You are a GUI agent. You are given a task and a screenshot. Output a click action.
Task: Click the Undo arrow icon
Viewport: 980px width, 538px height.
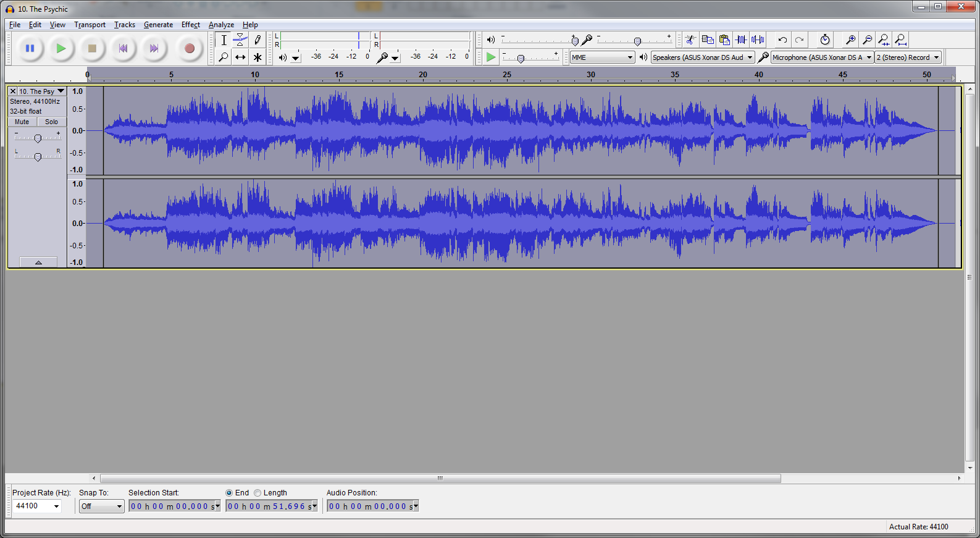click(782, 40)
